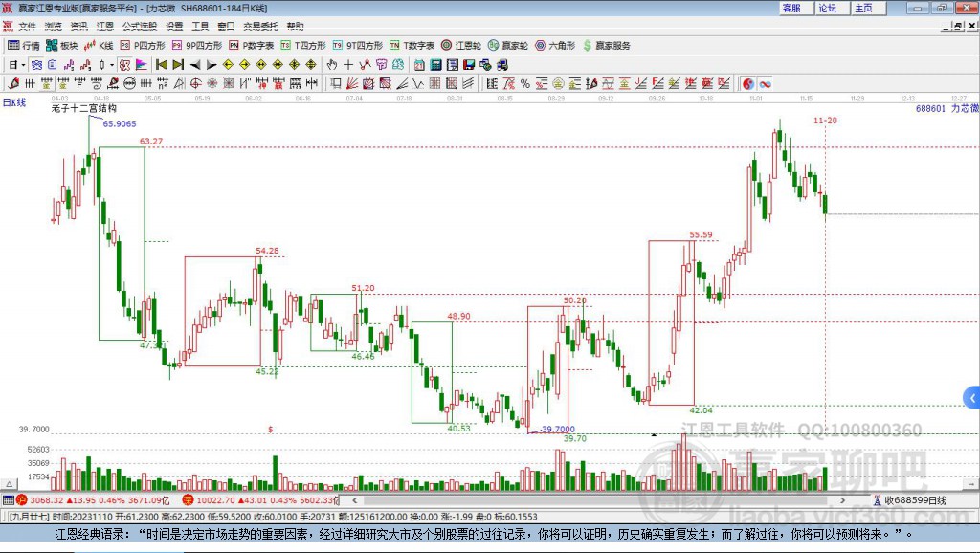Select the crosshair cursor tool
This screenshot has height=553, width=980.
pyautogui.click(x=348, y=64)
